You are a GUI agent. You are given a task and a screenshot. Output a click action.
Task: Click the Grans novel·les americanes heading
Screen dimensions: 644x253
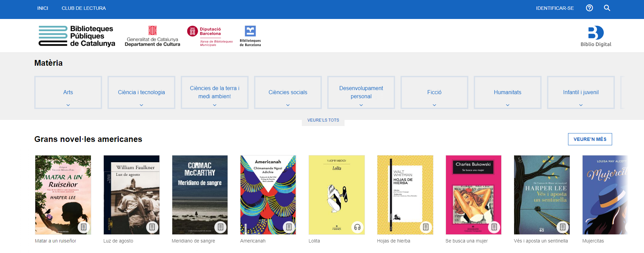coord(88,139)
